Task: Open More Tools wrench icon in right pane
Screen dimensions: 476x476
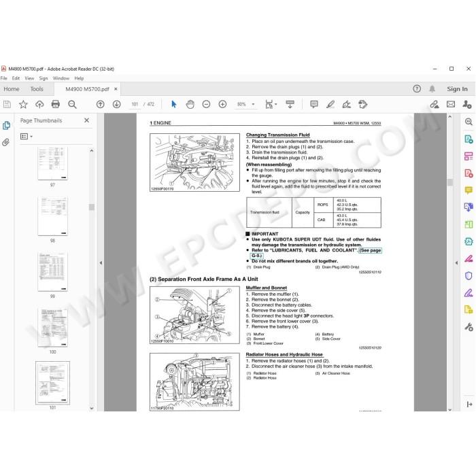Action: pyautogui.click(x=469, y=327)
